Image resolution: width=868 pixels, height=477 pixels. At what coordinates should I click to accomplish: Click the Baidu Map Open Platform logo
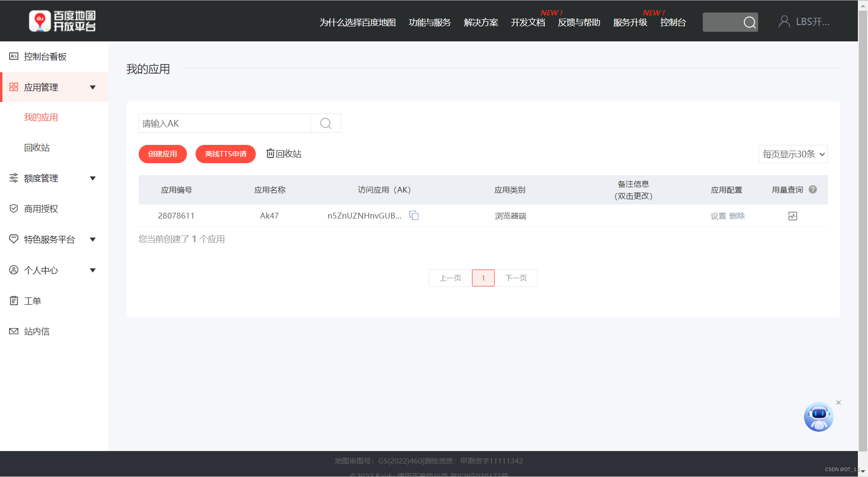tap(62, 21)
